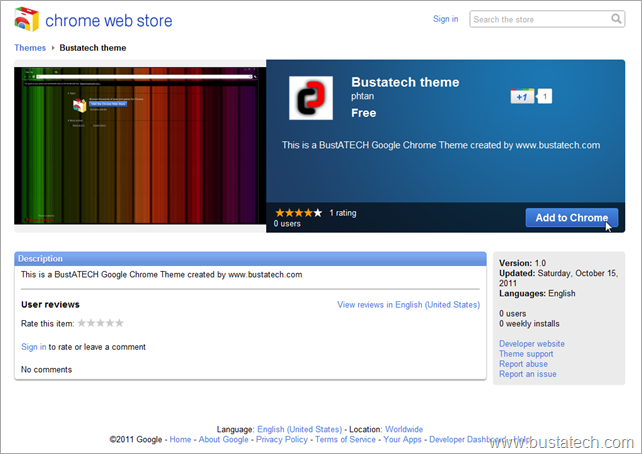Click Languages: English text
Screen dimensions: 642x454
tap(537, 294)
